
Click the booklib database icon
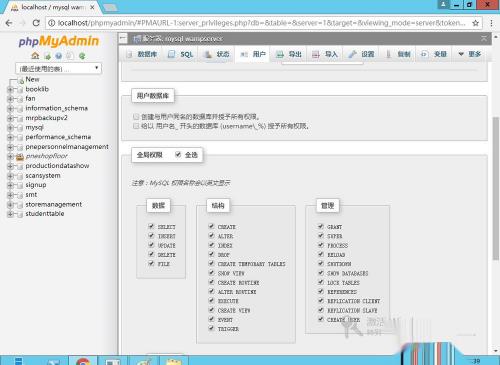pos(20,89)
